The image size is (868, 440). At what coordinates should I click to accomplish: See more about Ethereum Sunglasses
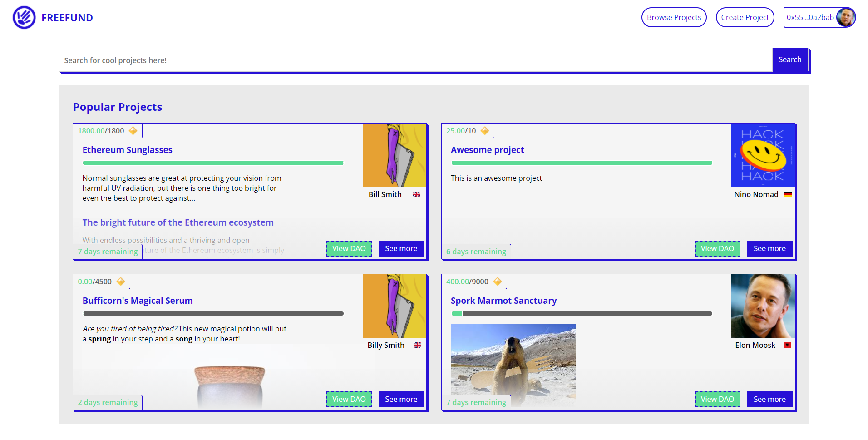coord(401,248)
